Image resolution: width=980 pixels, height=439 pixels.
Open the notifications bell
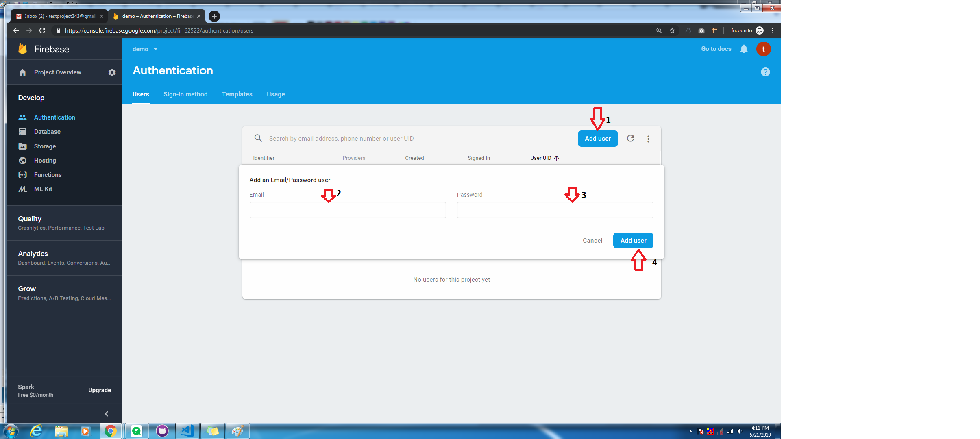744,49
